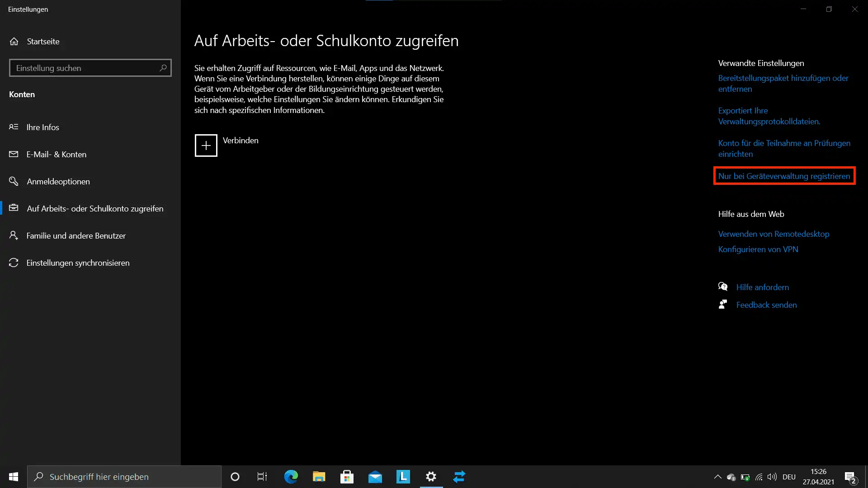Go to Startseite
Viewport: 868px width, 488px height.
tap(43, 41)
